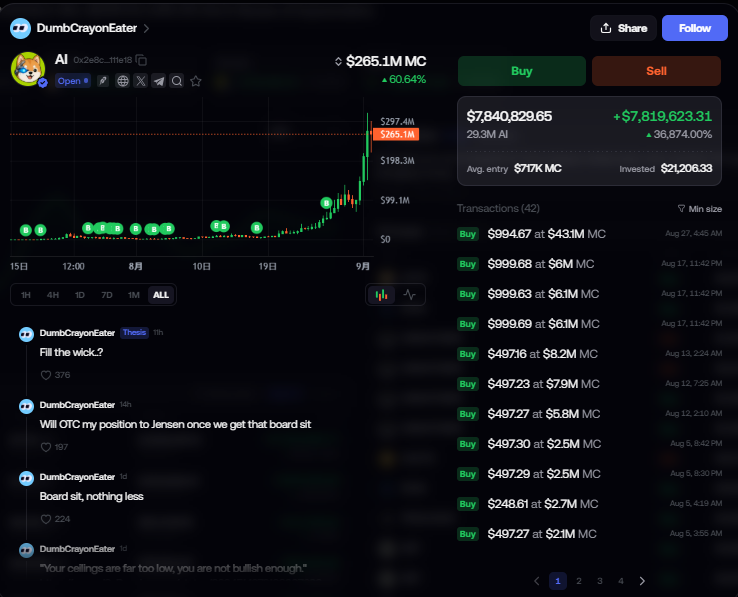Open the token Telegram link

(159, 81)
